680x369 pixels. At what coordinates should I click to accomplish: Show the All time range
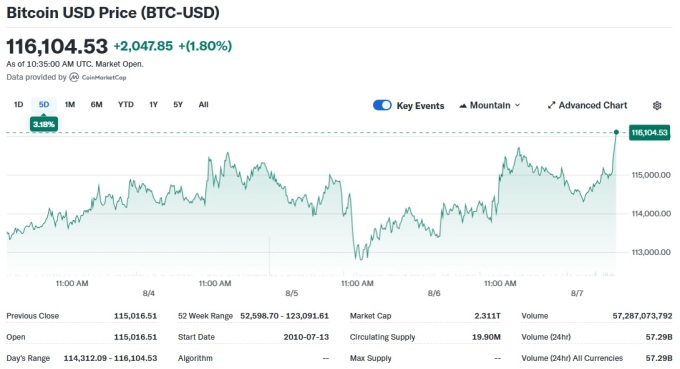click(x=203, y=104)
